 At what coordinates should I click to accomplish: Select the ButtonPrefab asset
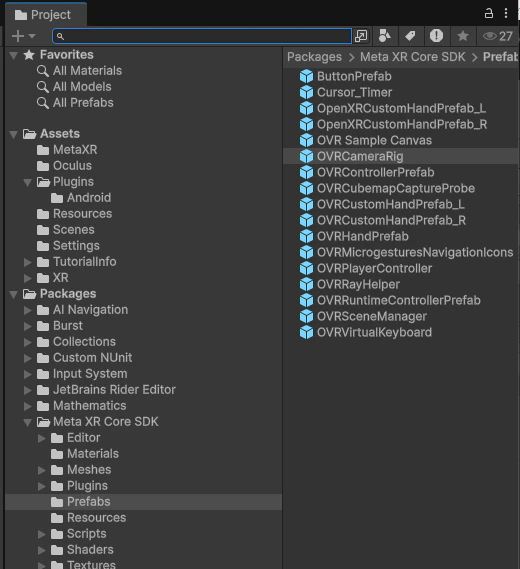pyautogui.click(x=345, y=77)
